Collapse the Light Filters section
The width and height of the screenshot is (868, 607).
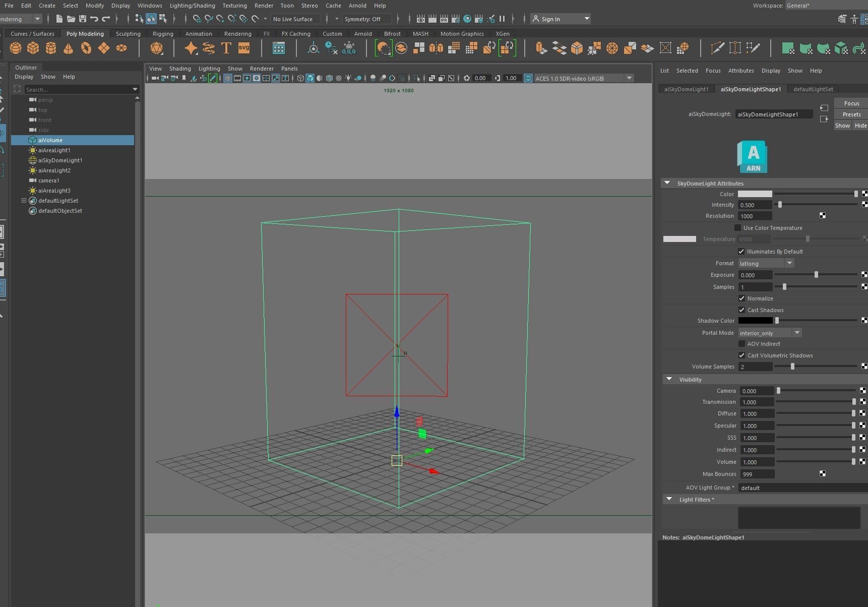[669, 499]
